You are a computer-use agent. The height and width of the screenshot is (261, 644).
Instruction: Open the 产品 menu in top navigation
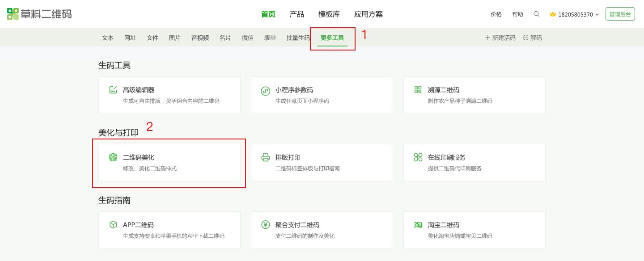click(x=297, y=14)
